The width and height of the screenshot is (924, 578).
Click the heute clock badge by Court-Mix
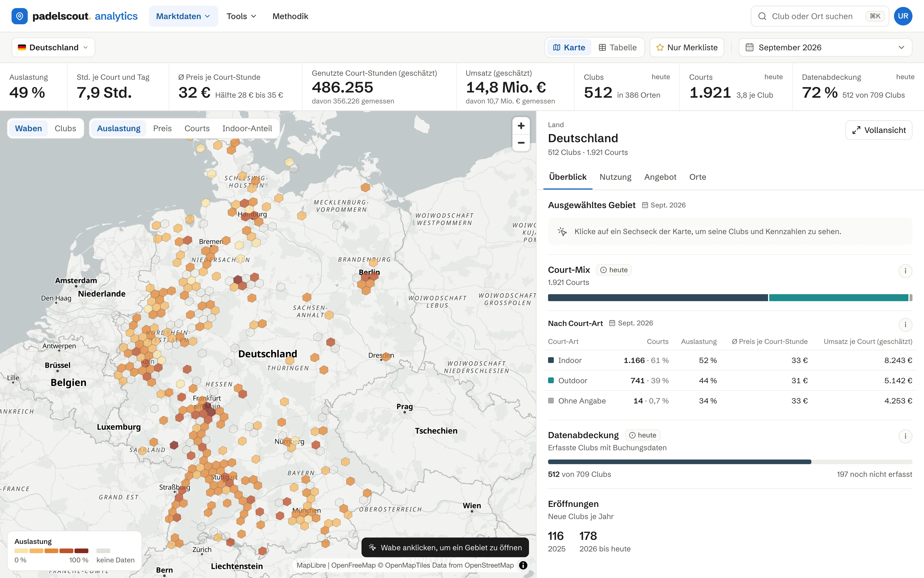click(614, 270)
